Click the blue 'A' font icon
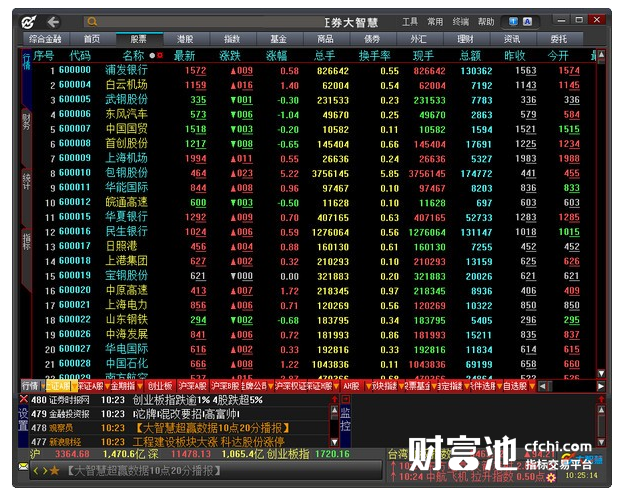The height and width of the screenshot is (500, 625). click(x=527, y=22)
